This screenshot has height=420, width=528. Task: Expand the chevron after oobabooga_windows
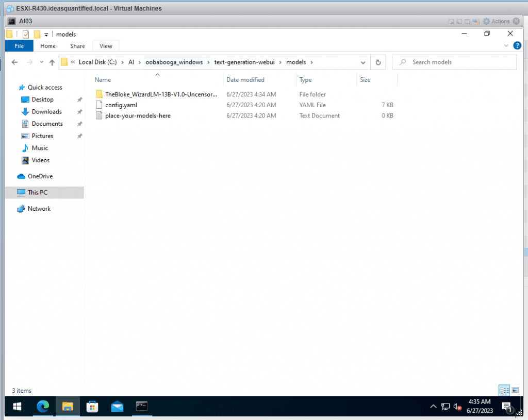208,62
